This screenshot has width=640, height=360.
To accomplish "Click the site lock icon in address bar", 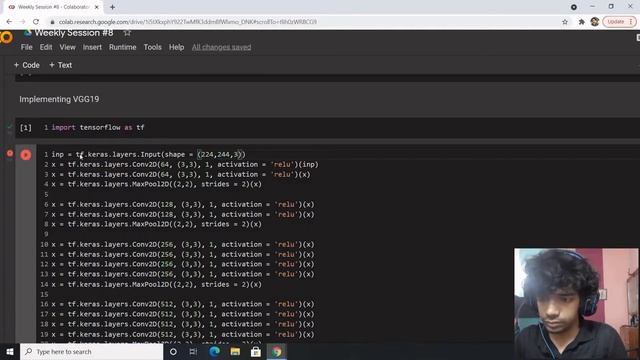I will [x=52, y=22].
